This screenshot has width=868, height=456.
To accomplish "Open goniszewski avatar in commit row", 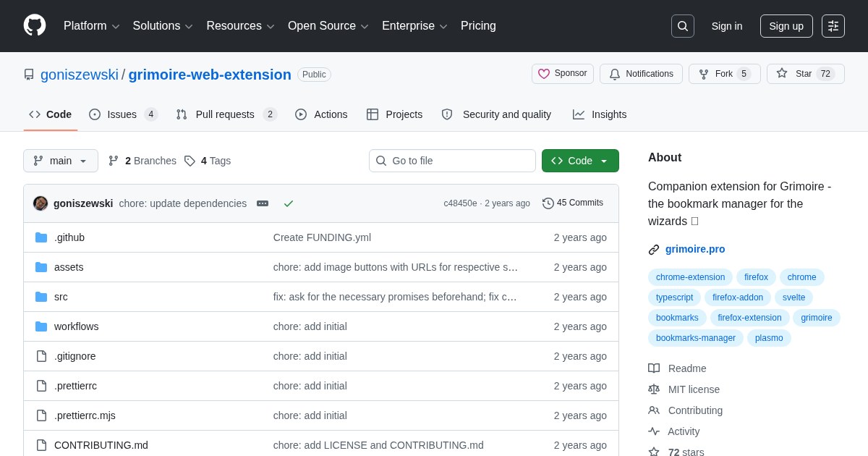I will pyautogui.click(x=41, y=203).
